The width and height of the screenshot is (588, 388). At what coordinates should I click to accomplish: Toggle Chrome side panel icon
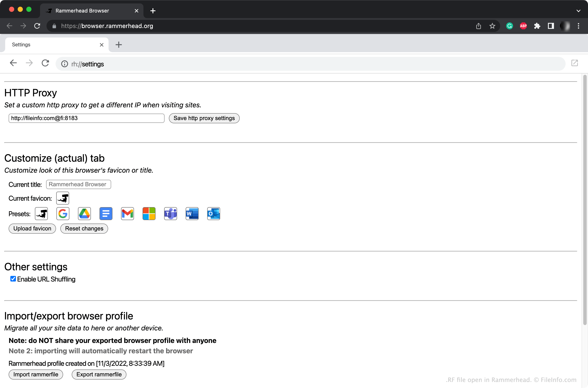(x=551, y=26)
